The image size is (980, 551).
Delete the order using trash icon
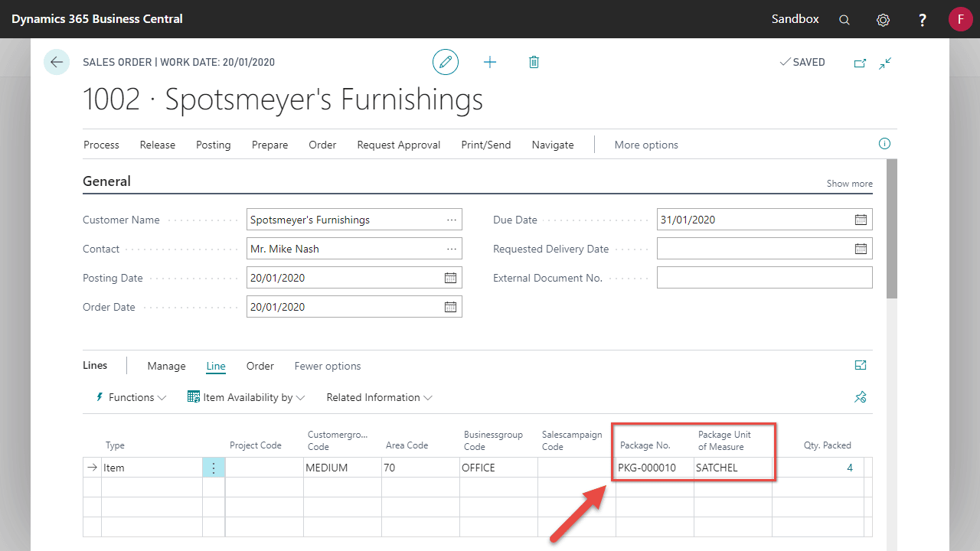click(x=534, y=62)
